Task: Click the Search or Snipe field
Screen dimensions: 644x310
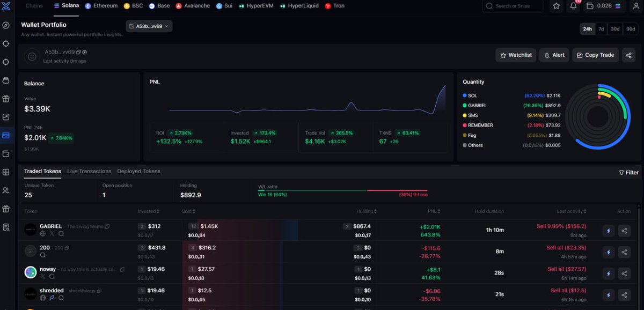Action: [513, 6]
